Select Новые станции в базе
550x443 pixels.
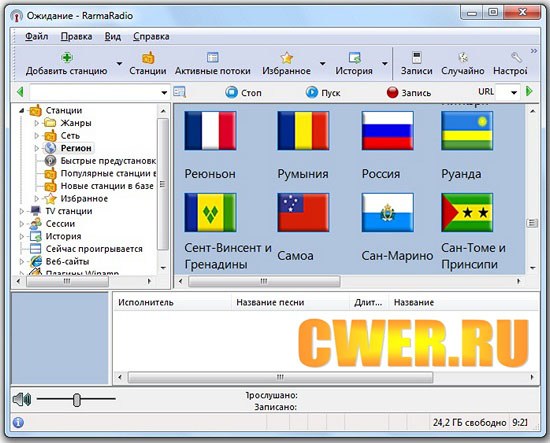click(107, 186)
